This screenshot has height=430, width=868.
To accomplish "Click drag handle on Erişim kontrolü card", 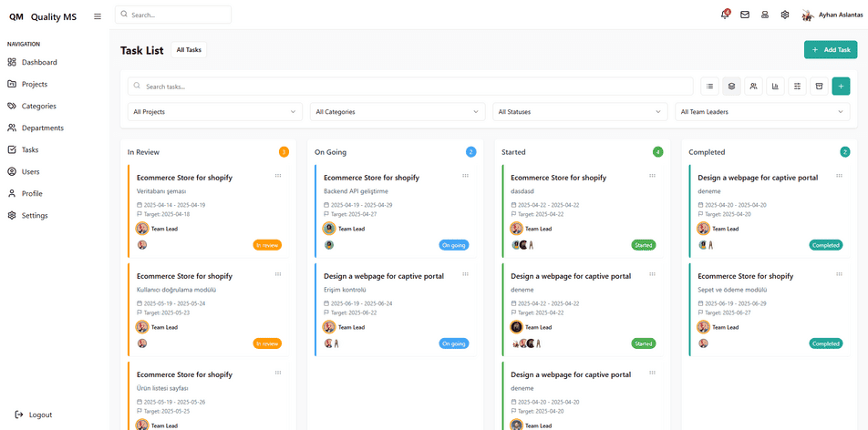I will 466,274.
